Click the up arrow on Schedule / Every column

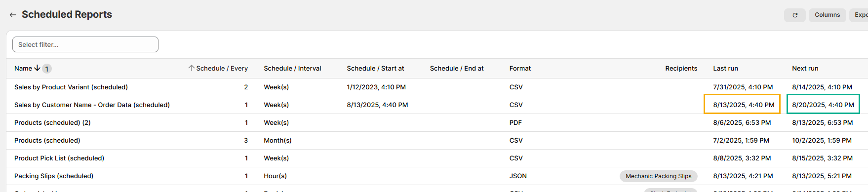[x=191, y=68]
